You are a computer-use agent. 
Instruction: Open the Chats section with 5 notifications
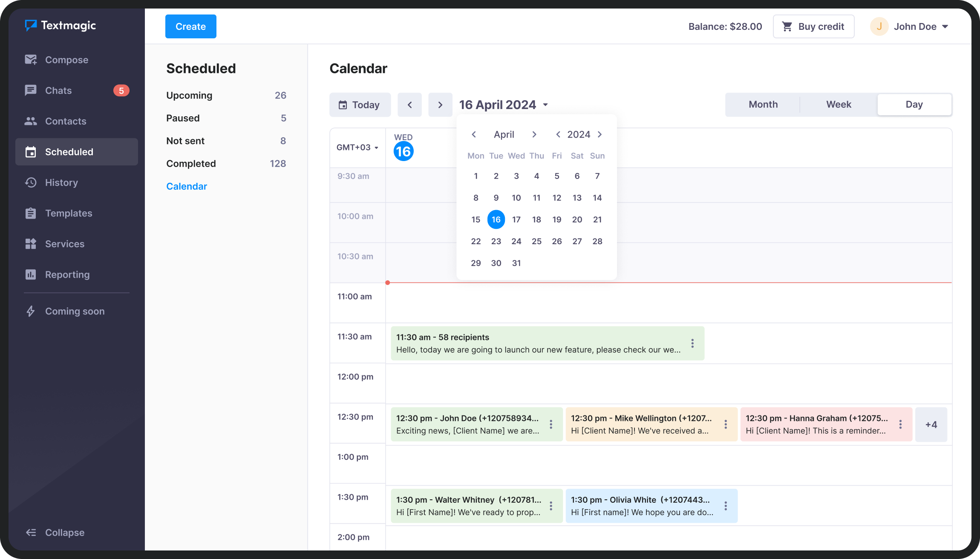click(x=58, y=90)
